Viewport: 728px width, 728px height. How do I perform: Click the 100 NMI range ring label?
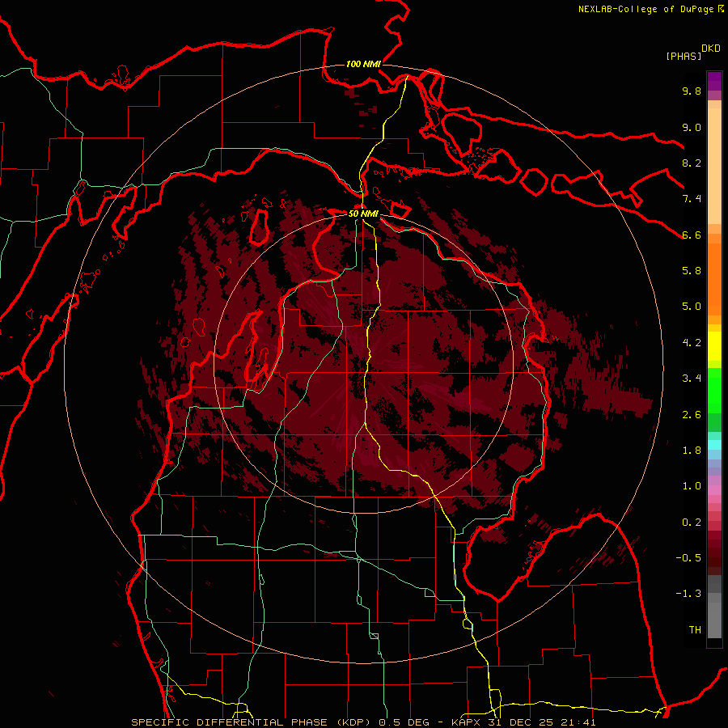[x=363, y=64]
